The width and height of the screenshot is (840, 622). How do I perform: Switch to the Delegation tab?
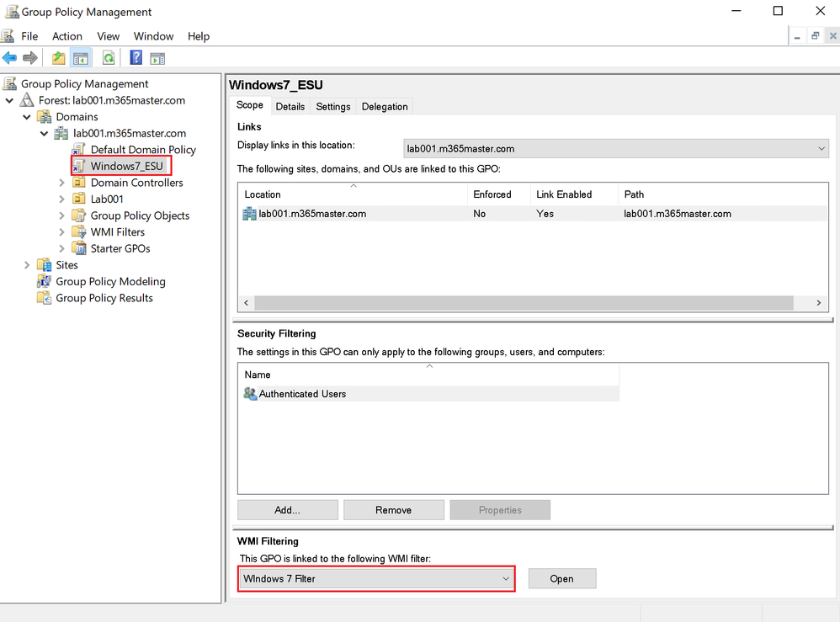click(x=385, y=106)
